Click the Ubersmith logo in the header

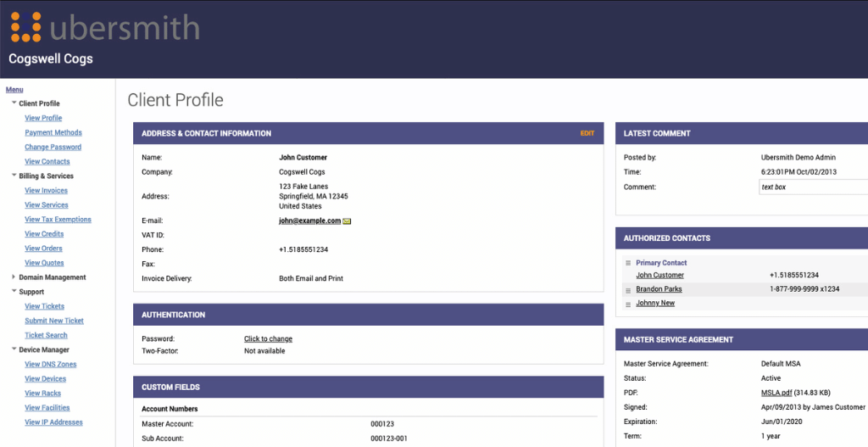pyautogui.click(x=105, y=27)
